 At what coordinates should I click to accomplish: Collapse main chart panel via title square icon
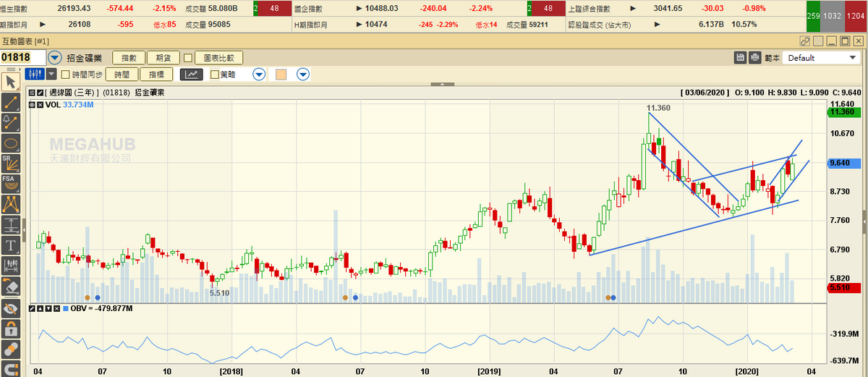tap(32, 93)
